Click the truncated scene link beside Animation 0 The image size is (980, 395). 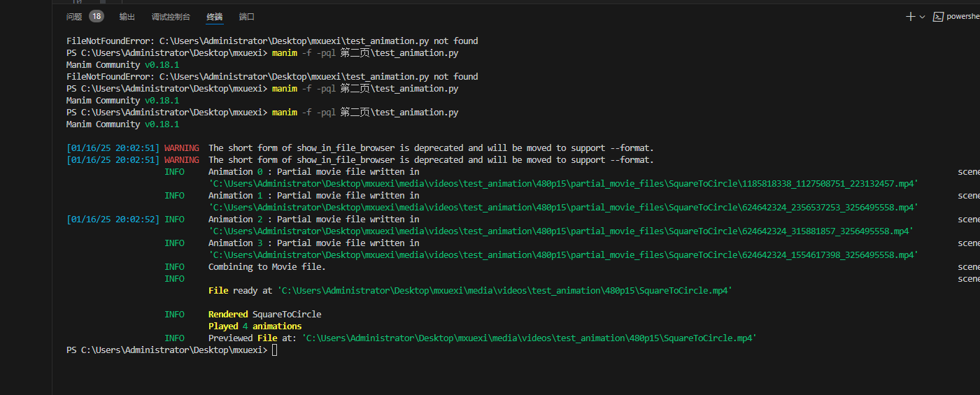coord(969,172)
